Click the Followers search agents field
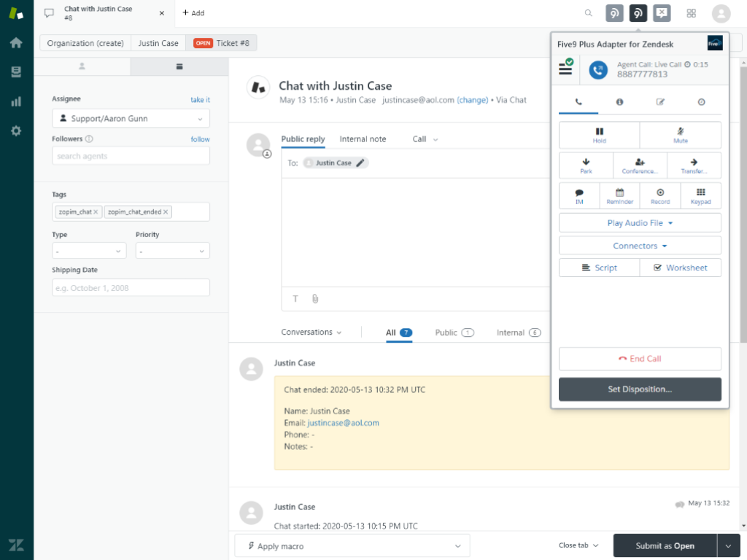 131,156
